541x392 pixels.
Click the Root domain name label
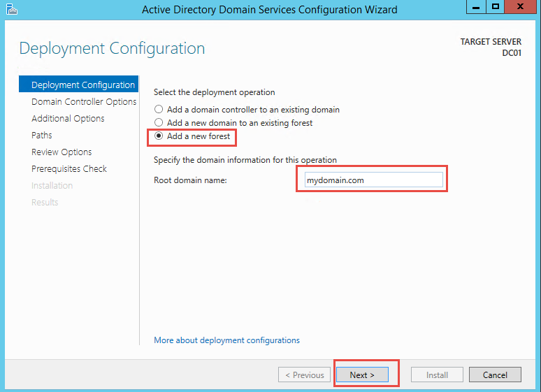(190, 180)
